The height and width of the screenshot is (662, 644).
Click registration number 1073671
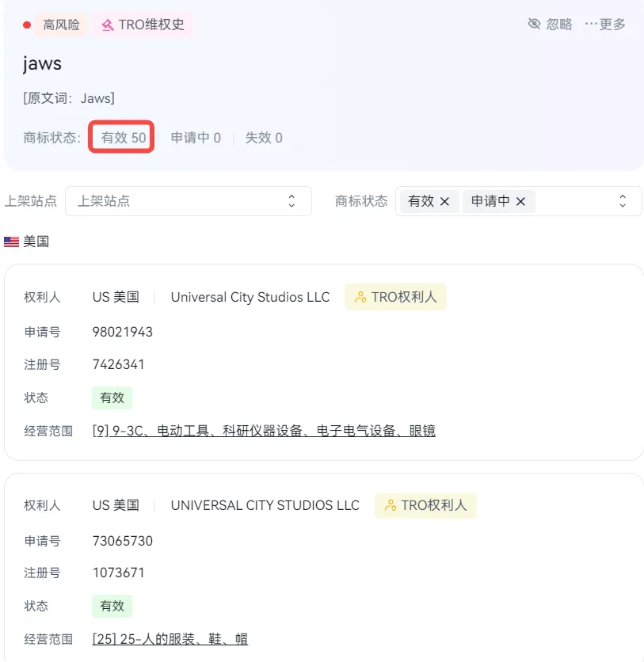(119, 573)
